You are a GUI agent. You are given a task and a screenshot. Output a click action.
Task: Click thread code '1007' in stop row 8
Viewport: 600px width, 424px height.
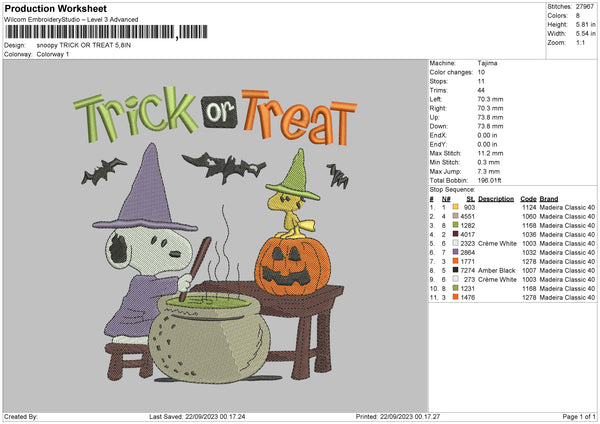click(x=529, y=271)
